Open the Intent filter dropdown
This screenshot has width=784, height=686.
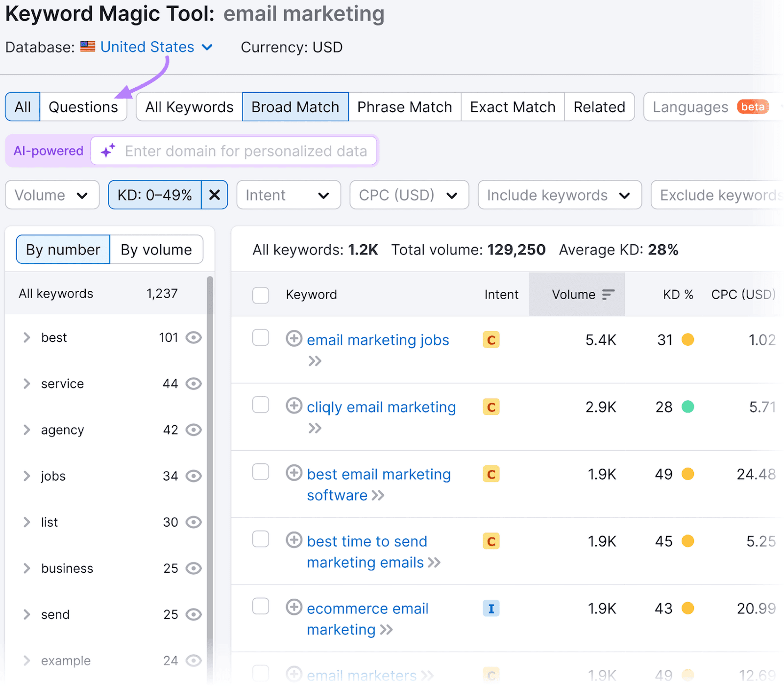tap(288, 195)
